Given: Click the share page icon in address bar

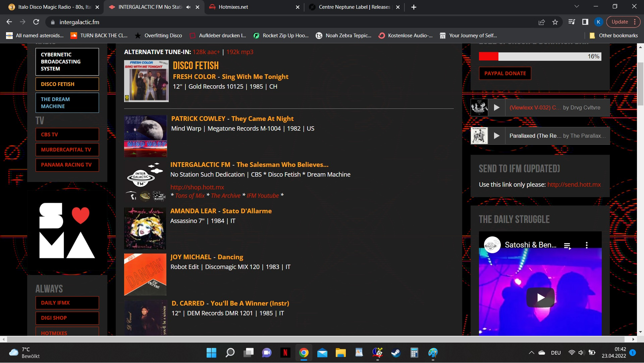Looking at the screenshot, I should 541,22.
